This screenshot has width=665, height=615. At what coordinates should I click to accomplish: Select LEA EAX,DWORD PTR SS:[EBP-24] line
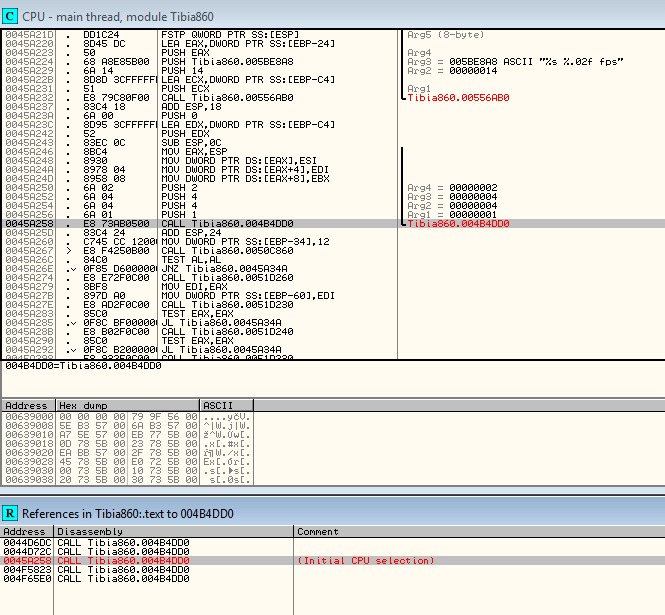(248, 44)
